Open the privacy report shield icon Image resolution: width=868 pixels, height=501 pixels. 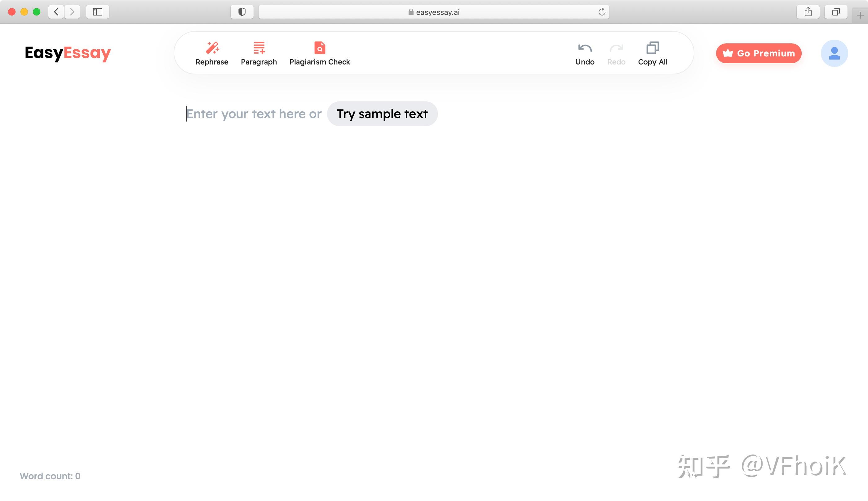pyautogui.click(x=242, y=12)
